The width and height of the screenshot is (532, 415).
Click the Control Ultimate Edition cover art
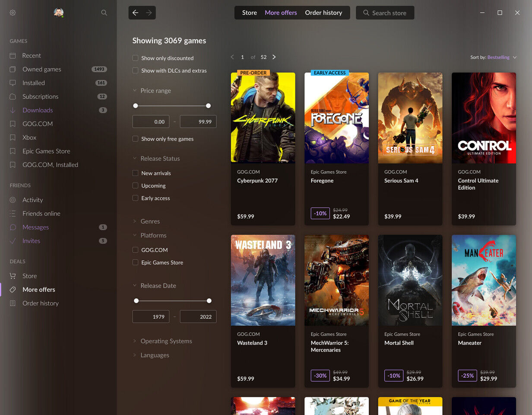click(484, 118)
